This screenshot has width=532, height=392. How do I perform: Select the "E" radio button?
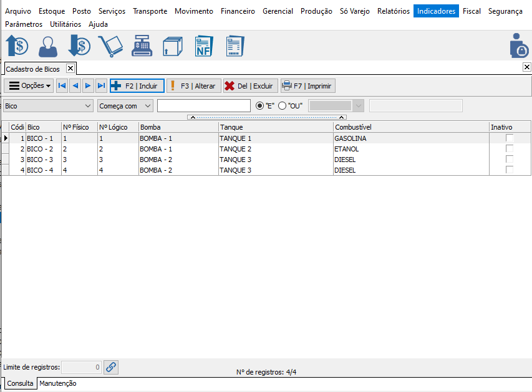(x=261, y=106)
